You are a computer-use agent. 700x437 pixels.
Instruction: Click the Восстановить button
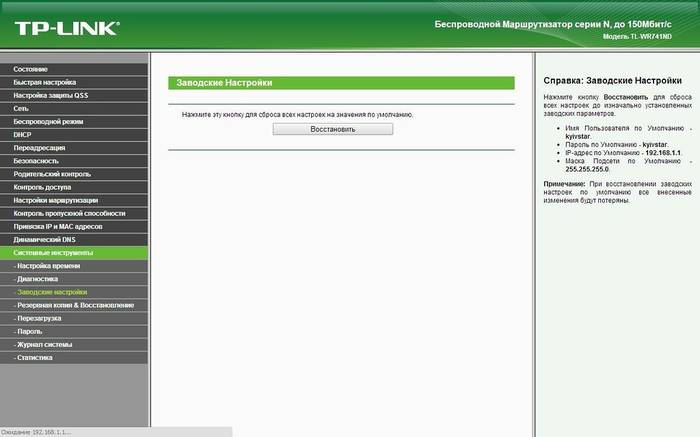(x=333, y=129)
